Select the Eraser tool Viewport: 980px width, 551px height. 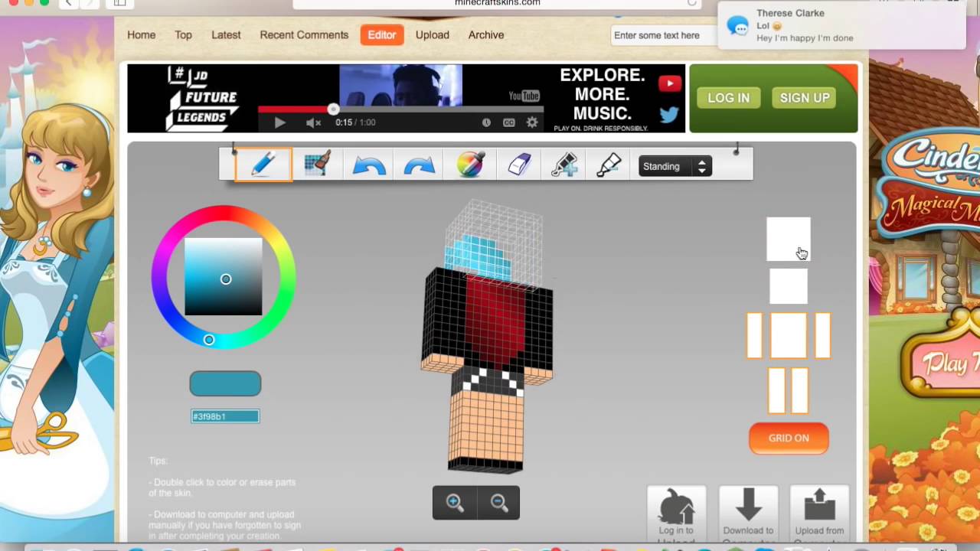pos(518,165)
